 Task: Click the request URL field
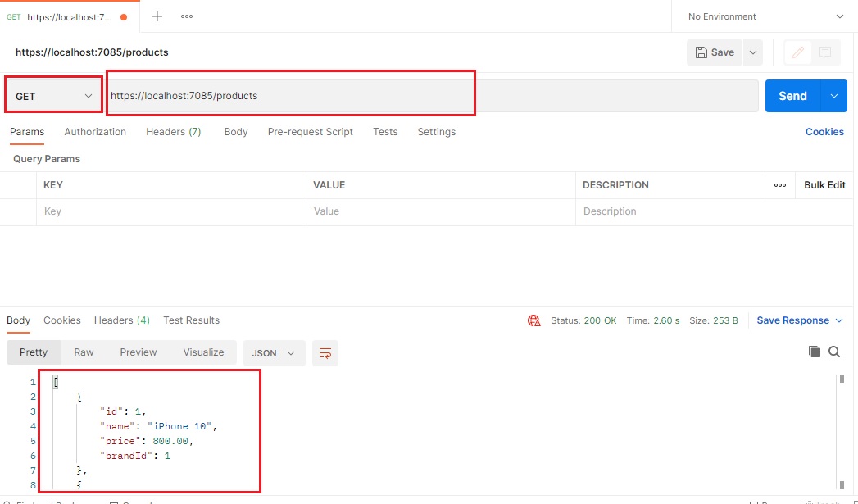433,96
